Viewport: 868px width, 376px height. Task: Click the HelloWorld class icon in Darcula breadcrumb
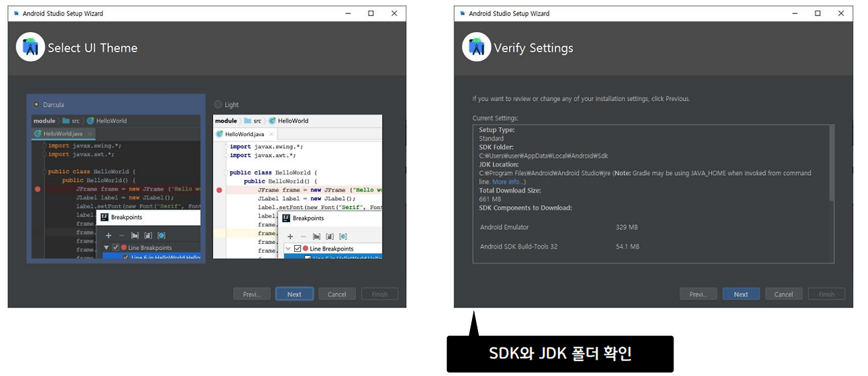[90, 121]
